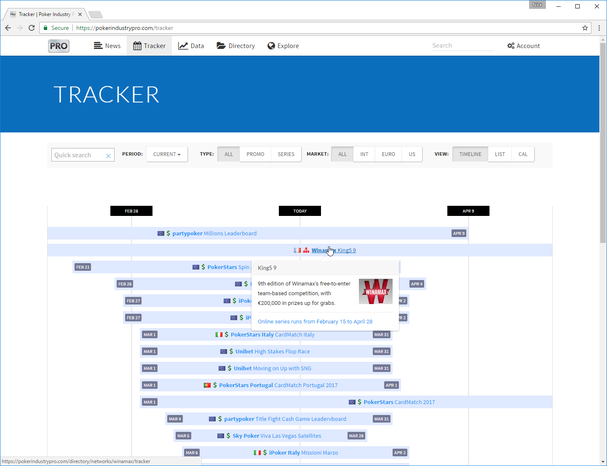Open PokerStars Portugal CardMatch Portugal 2017
The height and width of the screenshot is (466, 607).
tap(278, 385)
